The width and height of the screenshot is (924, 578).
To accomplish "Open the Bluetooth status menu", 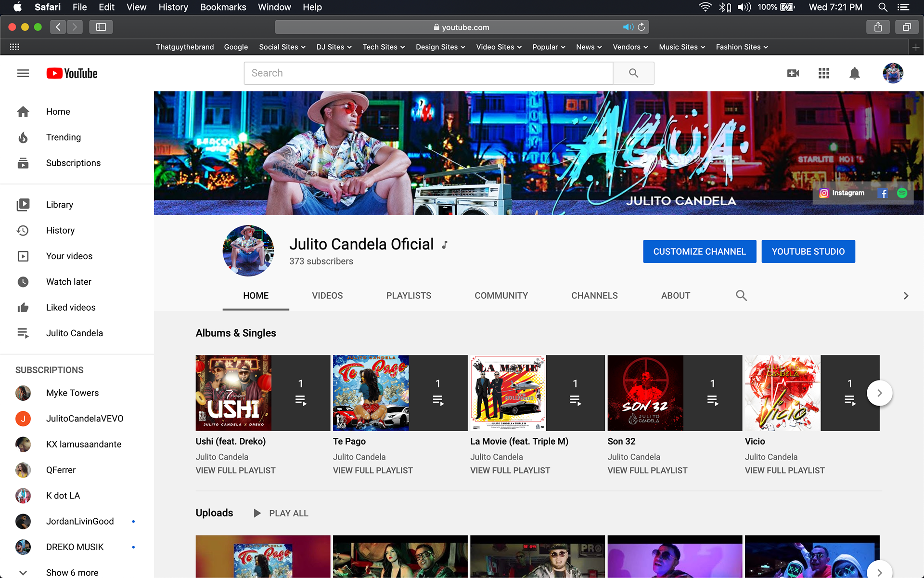I will [725, 7].
